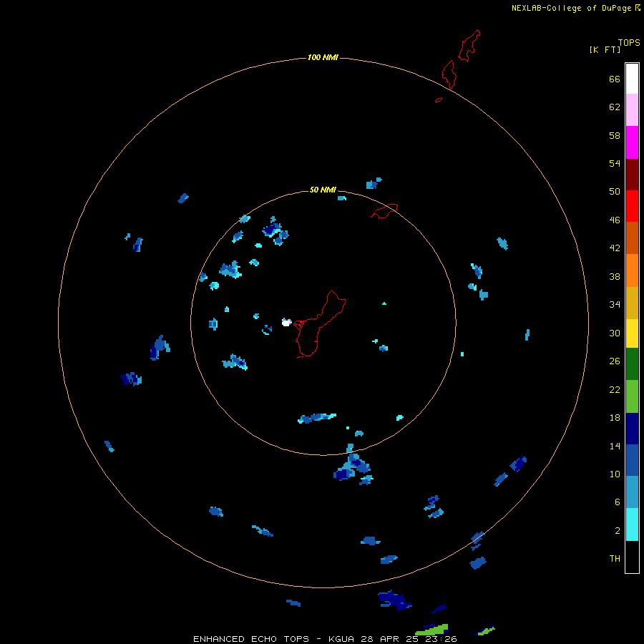Click legend value '10'
Image resolution: width=644 pixels, height=644 pixels.
tap(615, 474)
